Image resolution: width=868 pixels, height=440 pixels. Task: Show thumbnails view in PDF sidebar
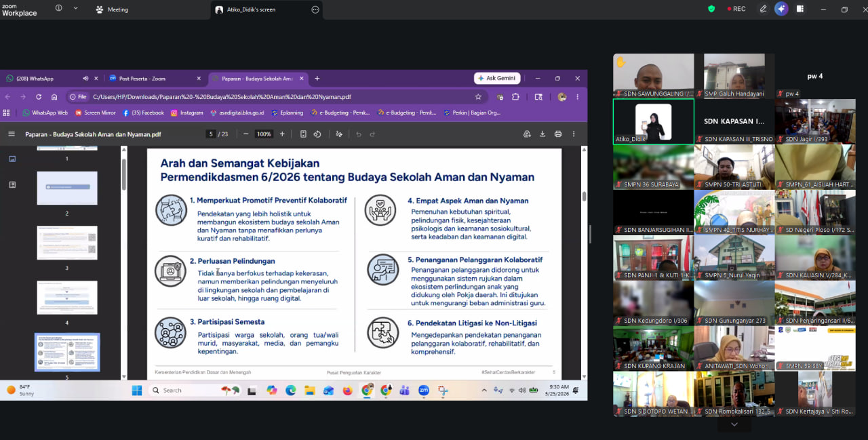point(12,159)
